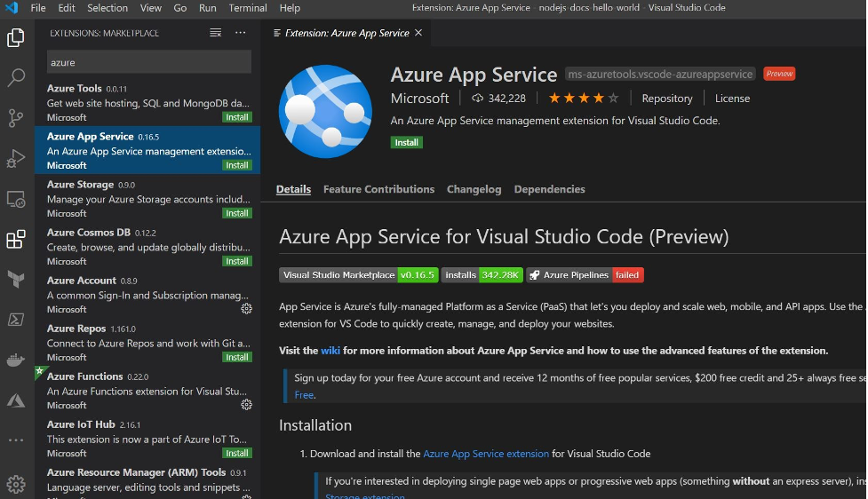Open the View menu

pos(150,8)
